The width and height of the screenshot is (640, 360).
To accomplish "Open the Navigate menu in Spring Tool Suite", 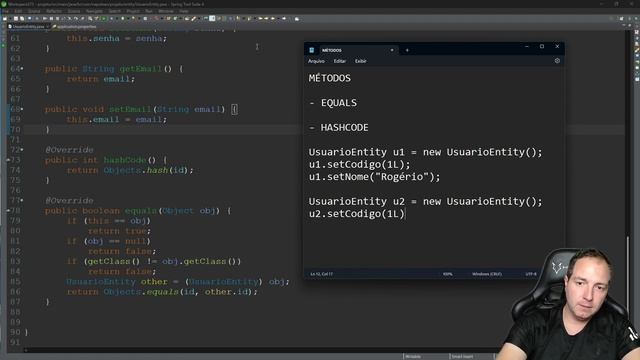I will tap(94, 11).
